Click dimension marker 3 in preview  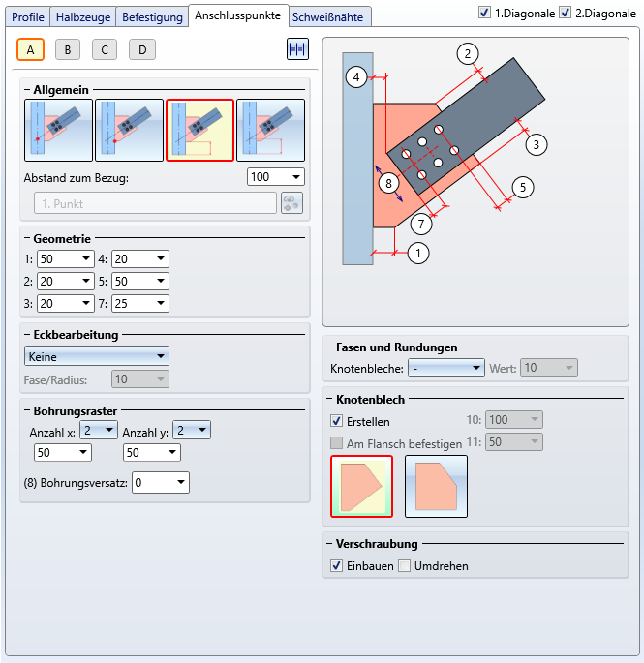(x=537, y=144)
